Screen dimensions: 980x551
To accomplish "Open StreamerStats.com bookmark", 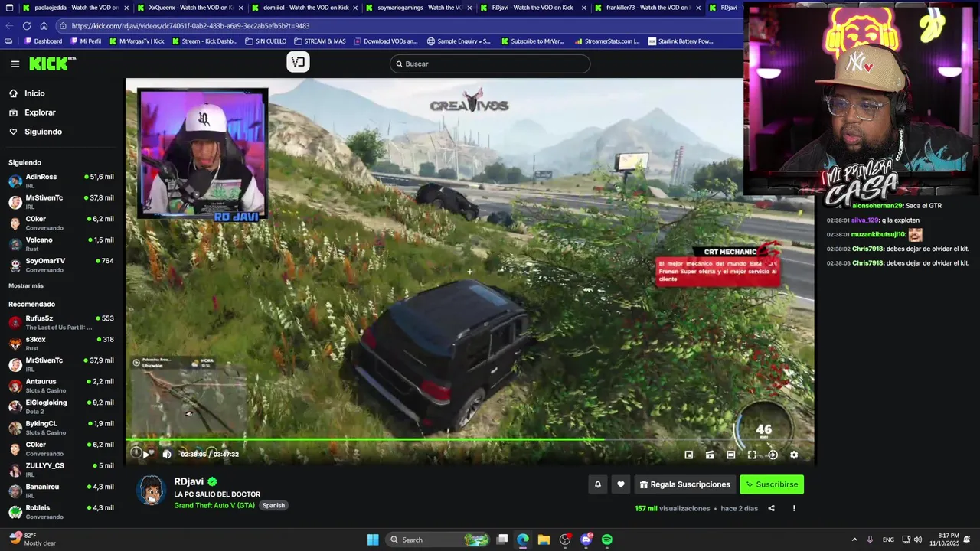I will pos(606,41).
